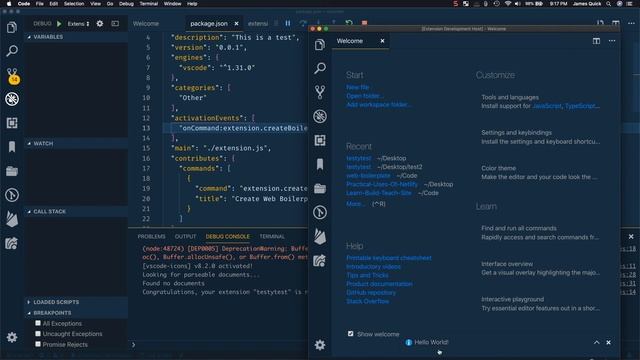Viewport: 640px width, 360px height.
Task: Dismiss the Hello World notification
Action: 609,342
